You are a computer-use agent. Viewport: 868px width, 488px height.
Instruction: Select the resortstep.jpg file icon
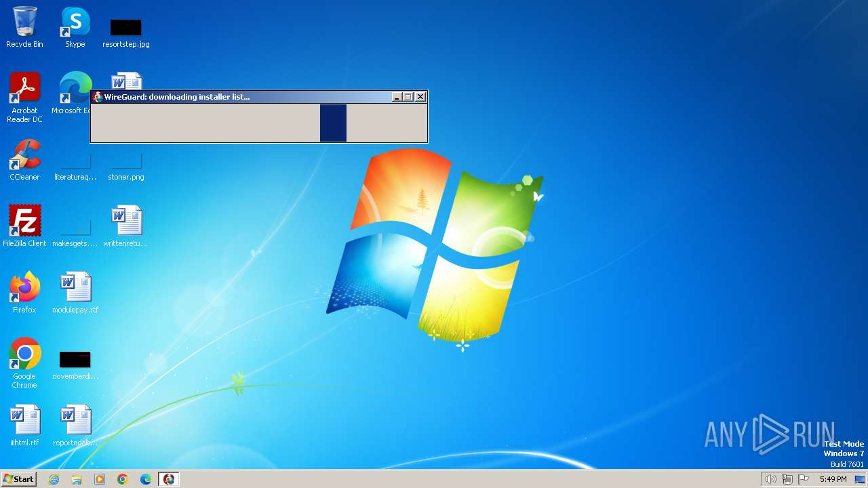tap(125, 33)
